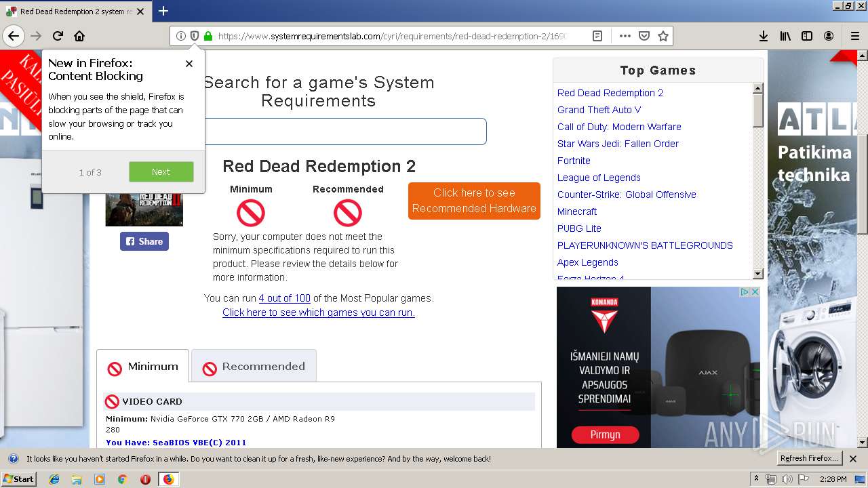Click the green padlock connection icon
Viewport: 868px width, 488px height.
pyautogui.click(x=208, y=36)
